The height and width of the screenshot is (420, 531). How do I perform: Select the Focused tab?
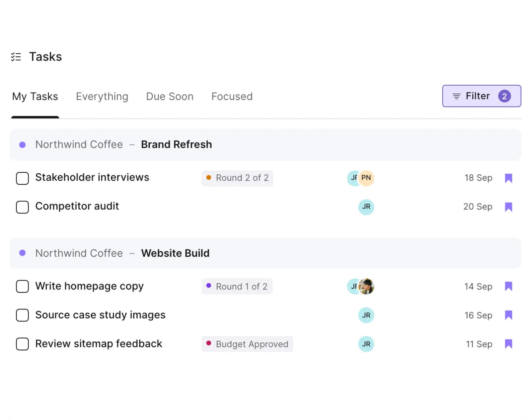coord(232,97)
